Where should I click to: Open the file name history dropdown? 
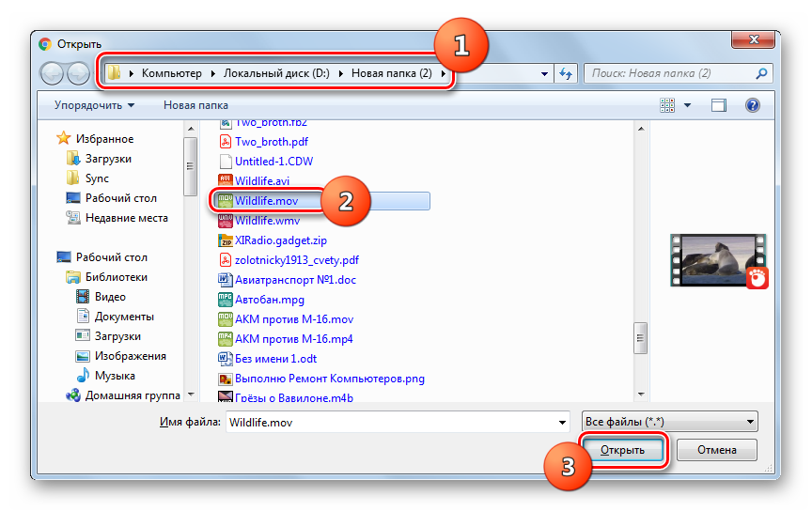[x=562, y=423]
